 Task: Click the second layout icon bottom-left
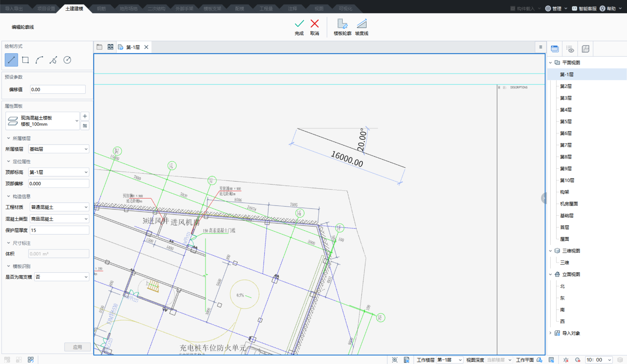[19, 360]
